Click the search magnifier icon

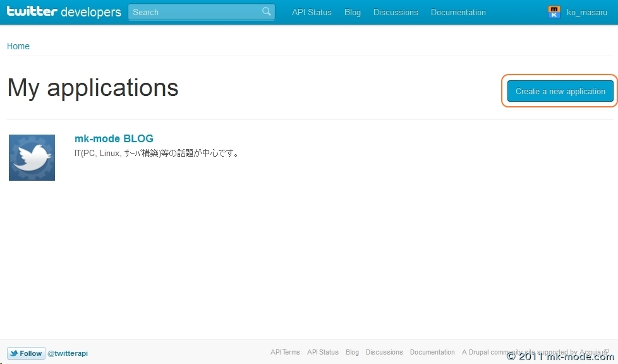click(x=267, y=11)
